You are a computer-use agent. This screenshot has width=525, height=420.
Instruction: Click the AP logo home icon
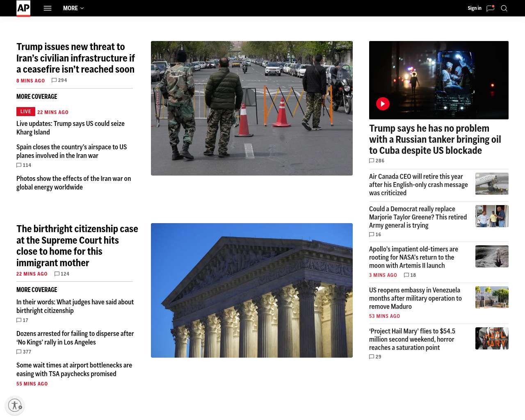pos(23,8)
